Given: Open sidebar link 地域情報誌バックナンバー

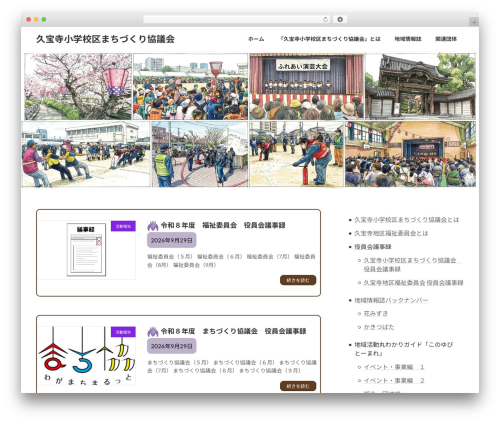Looking at the screenshot, I should (391, 300).
